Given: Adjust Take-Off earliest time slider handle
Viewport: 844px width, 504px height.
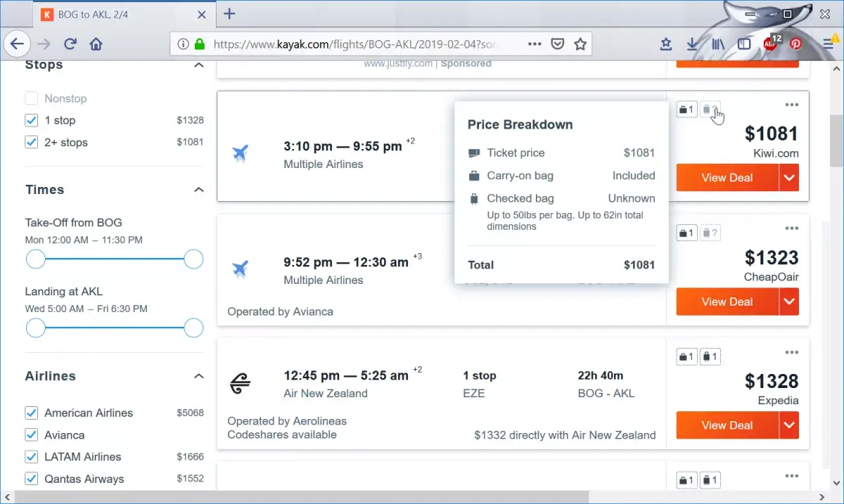Looking at the screenshot, I should pyautogui.click(x=35, y=259).
